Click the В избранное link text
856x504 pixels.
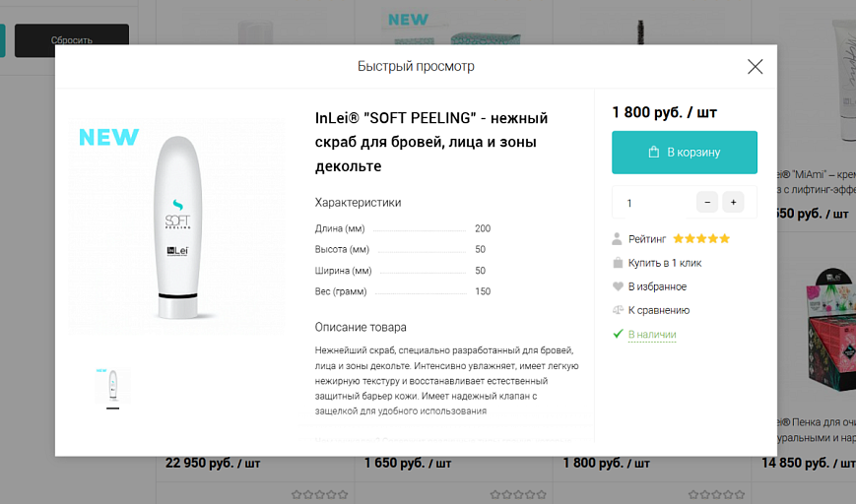(657, 286)
